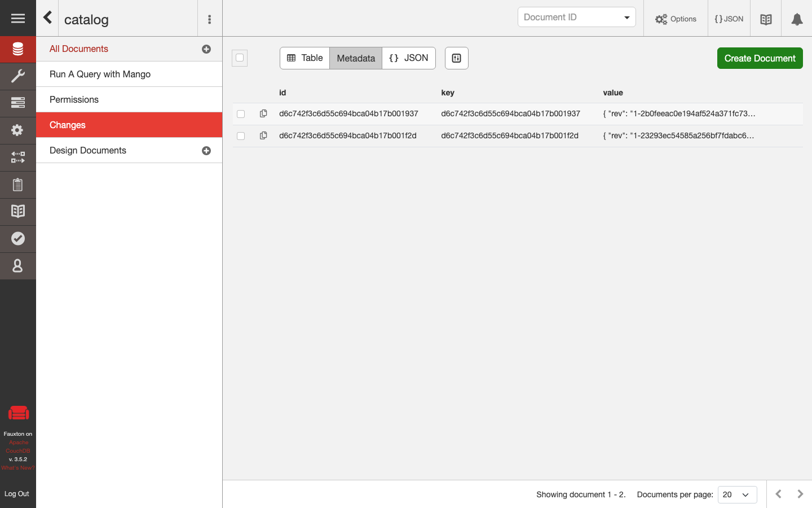Open All Documents in the side panel

[79, 49]
